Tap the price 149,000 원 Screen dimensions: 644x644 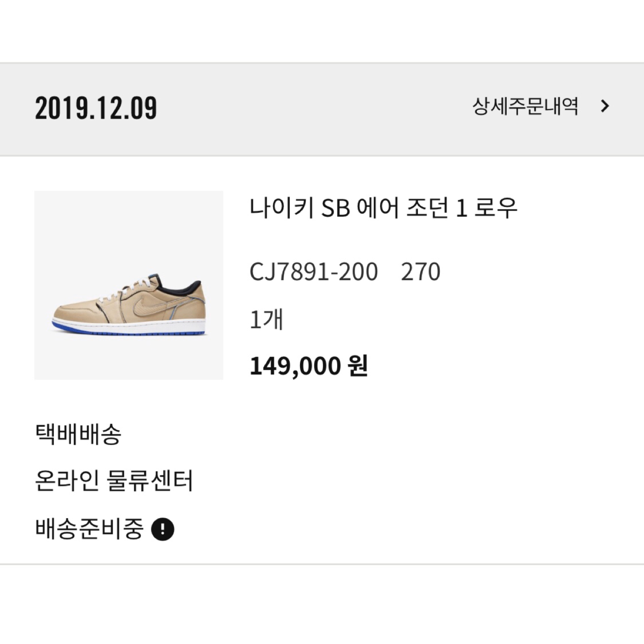309,366
